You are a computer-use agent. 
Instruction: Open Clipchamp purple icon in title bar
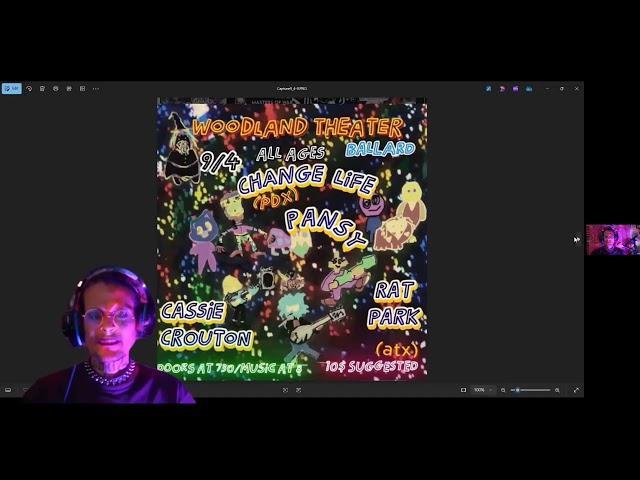click(516, 89)
